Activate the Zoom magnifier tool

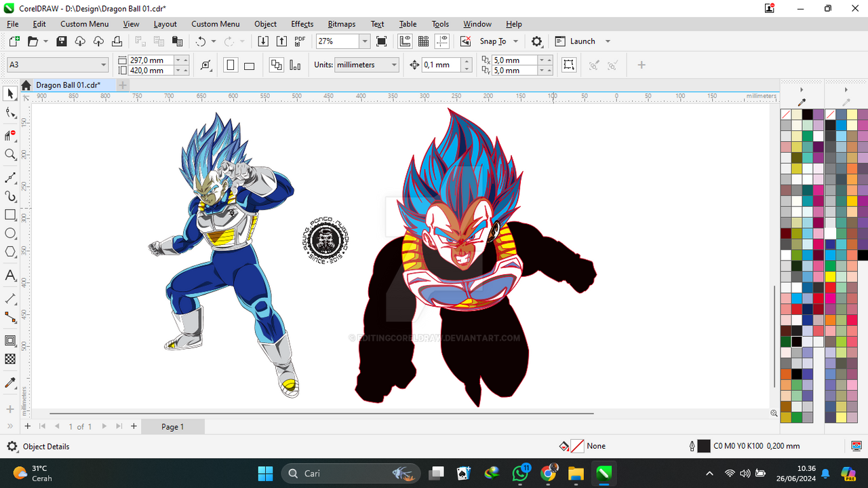point(10,155)
